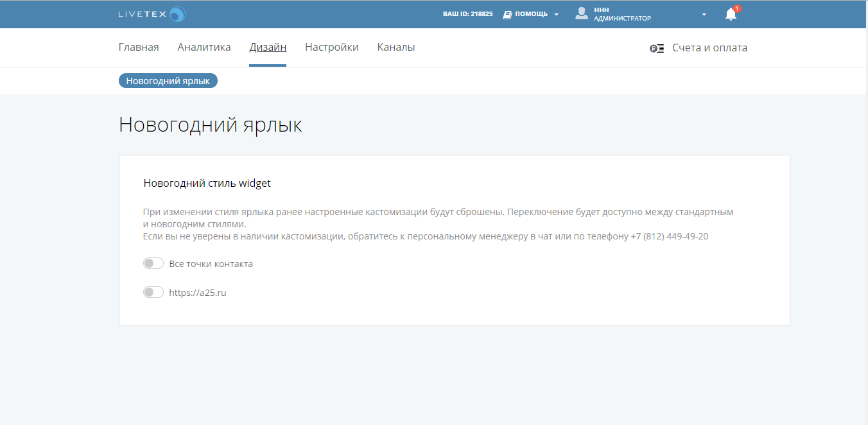Click the Помощь menu label
The height and width of the screenshot is (425, 868).
pyautogui.click(x=530, y=14)
